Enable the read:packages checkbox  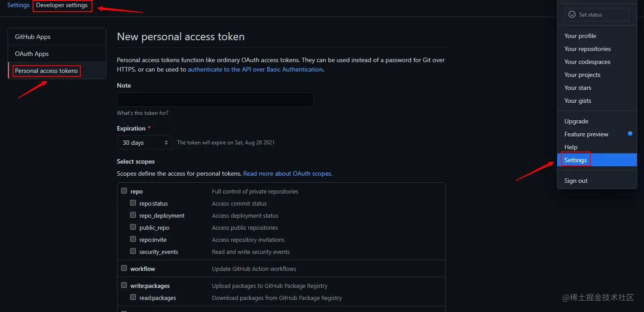[133, 297]
